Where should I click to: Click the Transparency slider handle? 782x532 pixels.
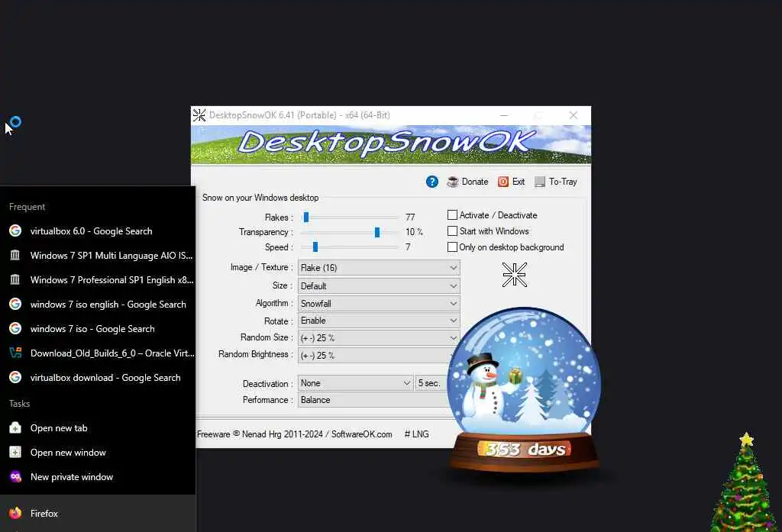coord(377,232)
